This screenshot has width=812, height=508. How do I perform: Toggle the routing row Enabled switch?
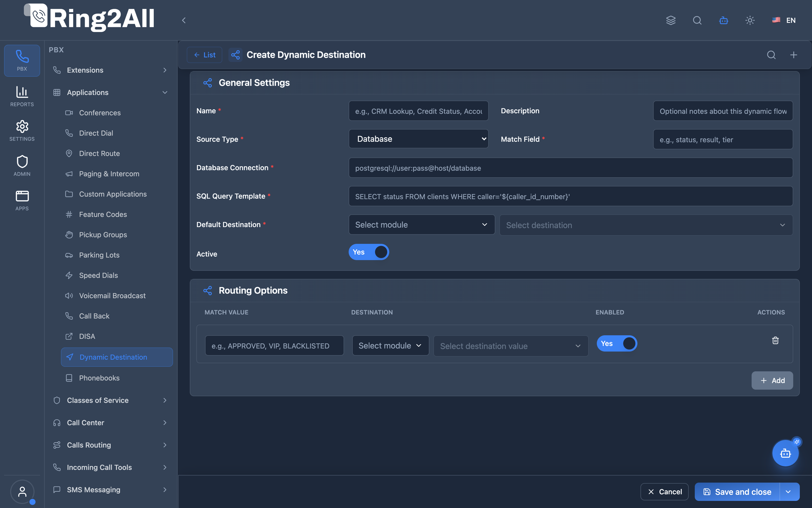point(617,343)
